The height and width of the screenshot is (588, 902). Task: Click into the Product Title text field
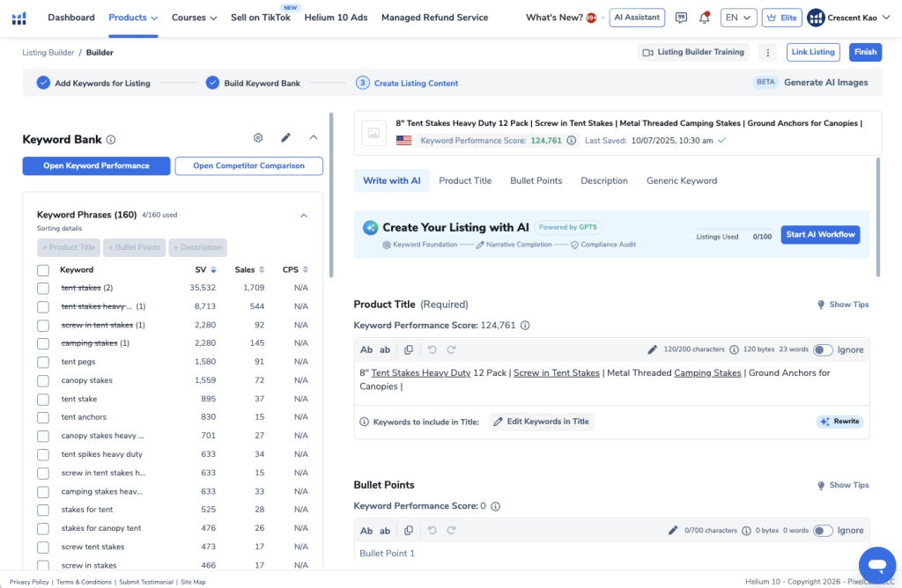pyautogui.click(x=608, y=379)
